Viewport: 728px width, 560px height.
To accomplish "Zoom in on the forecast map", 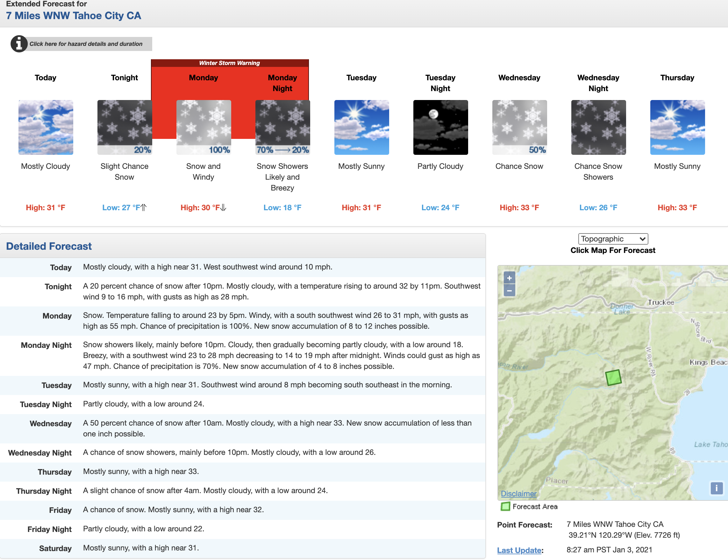I will [x=509, y=278].
